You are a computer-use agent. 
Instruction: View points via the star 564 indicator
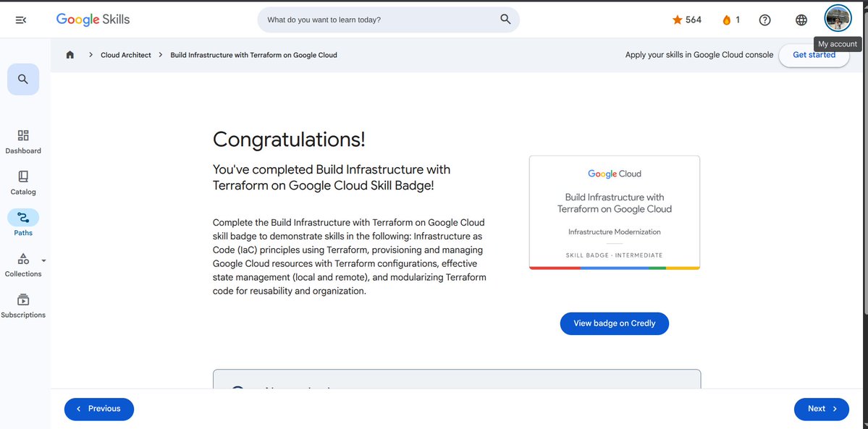tap(686, 20)
